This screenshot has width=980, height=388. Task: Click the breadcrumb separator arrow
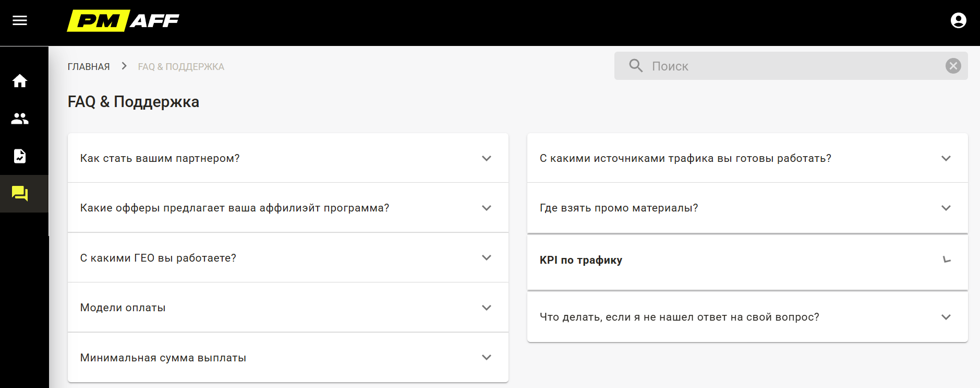coord(124,66)
